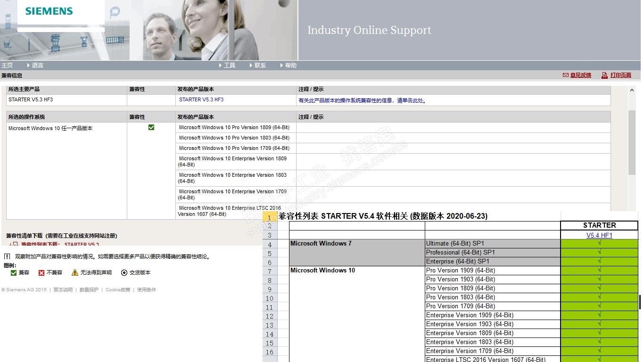Open the 意见反馈 feedback link

[x=581, y=75]
